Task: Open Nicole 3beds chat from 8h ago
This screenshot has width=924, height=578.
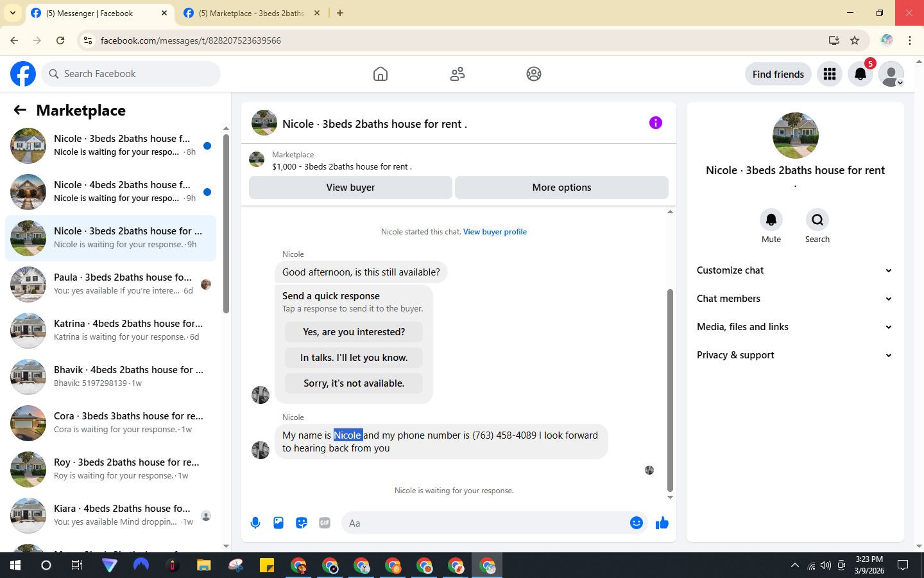Action: [110, 145]
